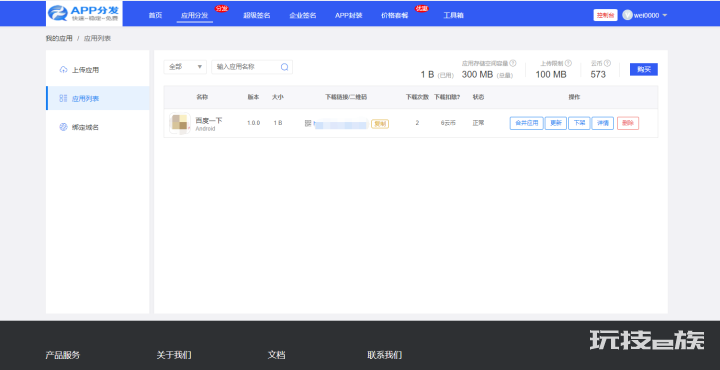Click the 下载扣除? column header
This screenshot has height=370, width=720.
point(447,97)
